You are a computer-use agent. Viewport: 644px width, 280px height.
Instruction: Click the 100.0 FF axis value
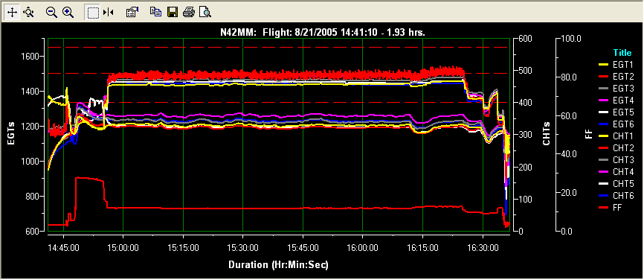(x=571, y=39)
